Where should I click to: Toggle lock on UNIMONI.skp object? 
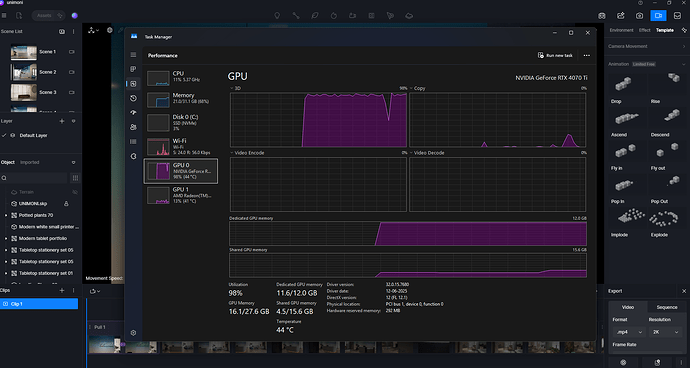point(66,204)
